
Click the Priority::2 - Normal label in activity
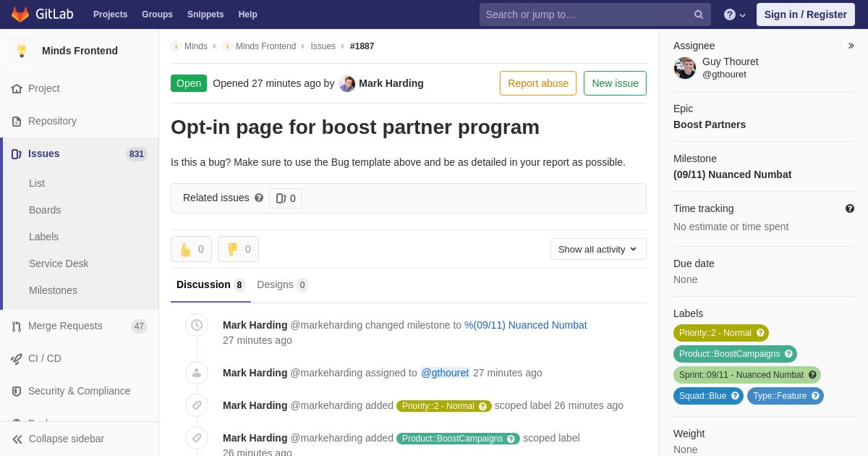point(444,406)
